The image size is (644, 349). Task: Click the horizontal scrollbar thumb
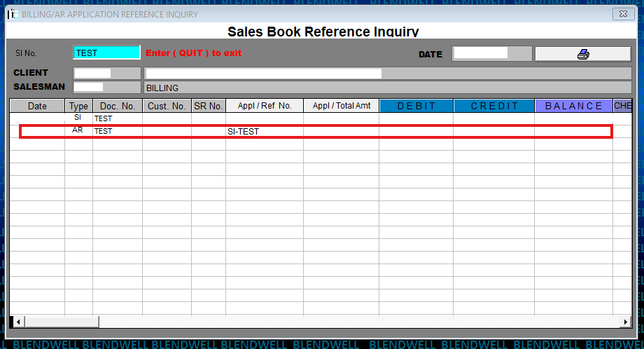pyautogui.click(x=62, y=322)
